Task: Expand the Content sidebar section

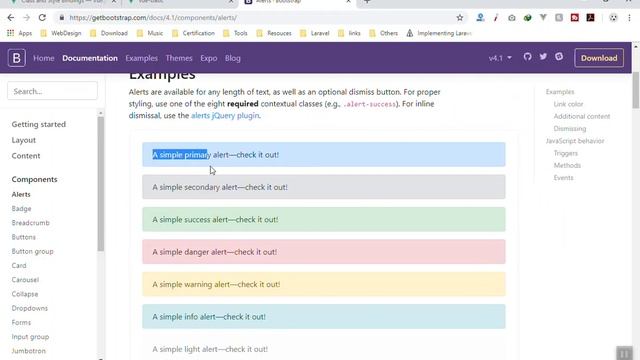Action: [26, 156]
